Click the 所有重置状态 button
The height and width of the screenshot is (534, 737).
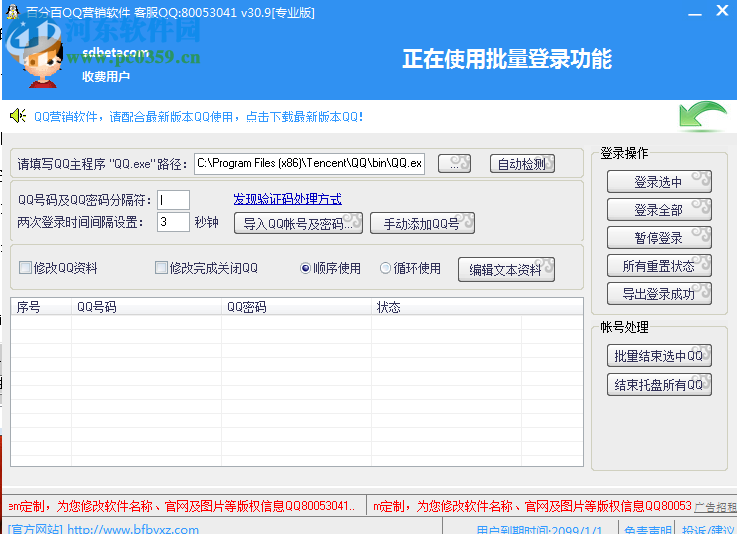[x=659, y=266]
